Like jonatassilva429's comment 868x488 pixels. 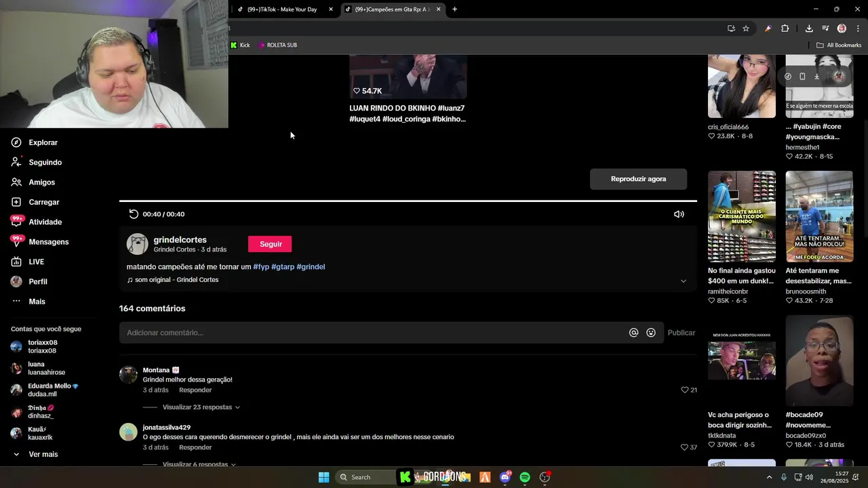[x=685, y=447]
